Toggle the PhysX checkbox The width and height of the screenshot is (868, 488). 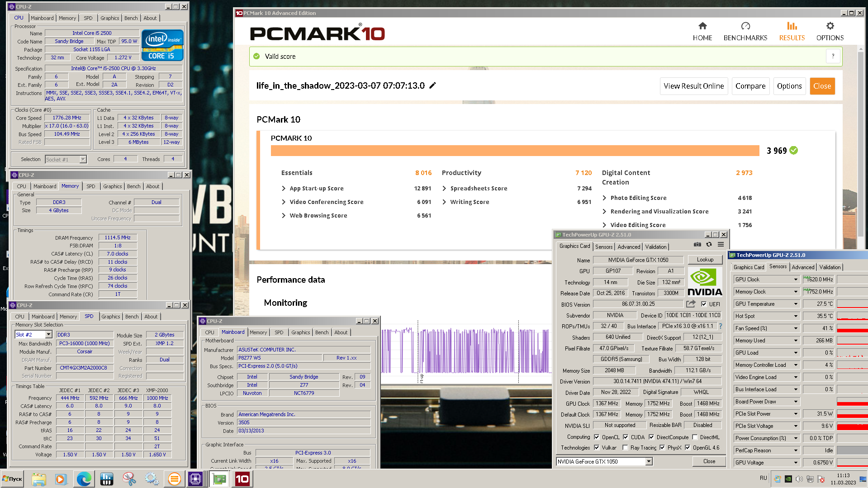pyautogui.click(x=662, y=447)
